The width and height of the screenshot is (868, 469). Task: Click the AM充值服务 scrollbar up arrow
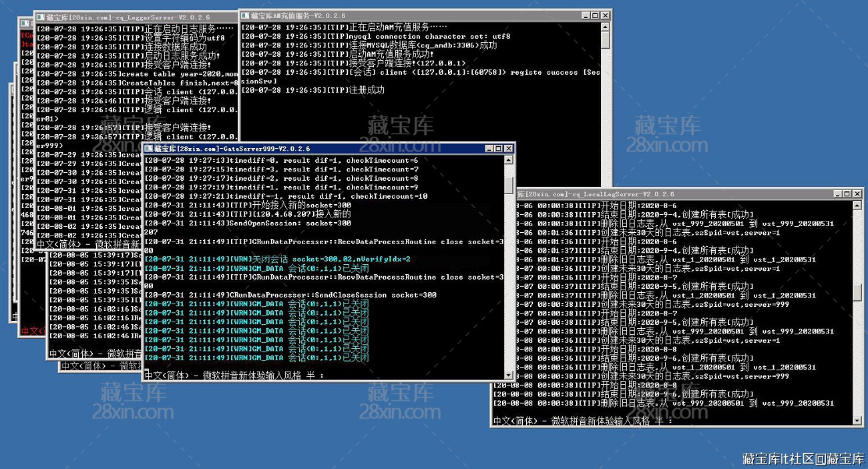605,27
